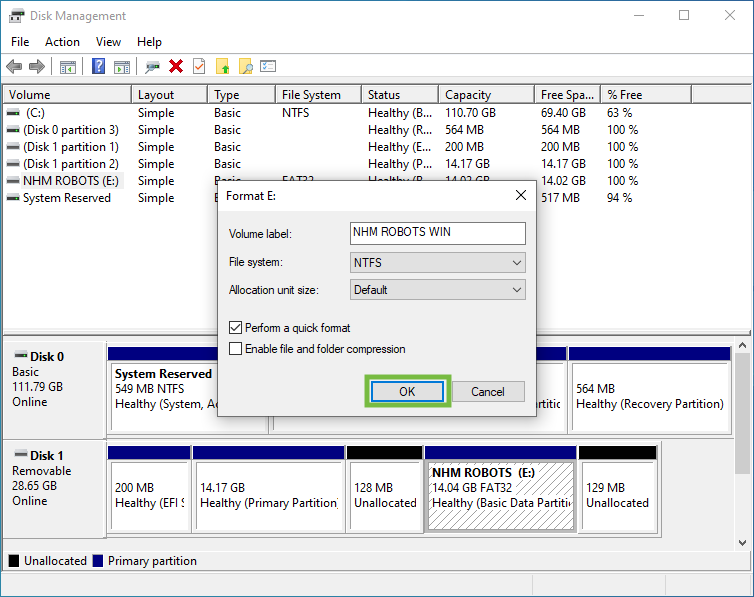Select the 14.17 GB Primary Partition block

(x=268, y=489)
